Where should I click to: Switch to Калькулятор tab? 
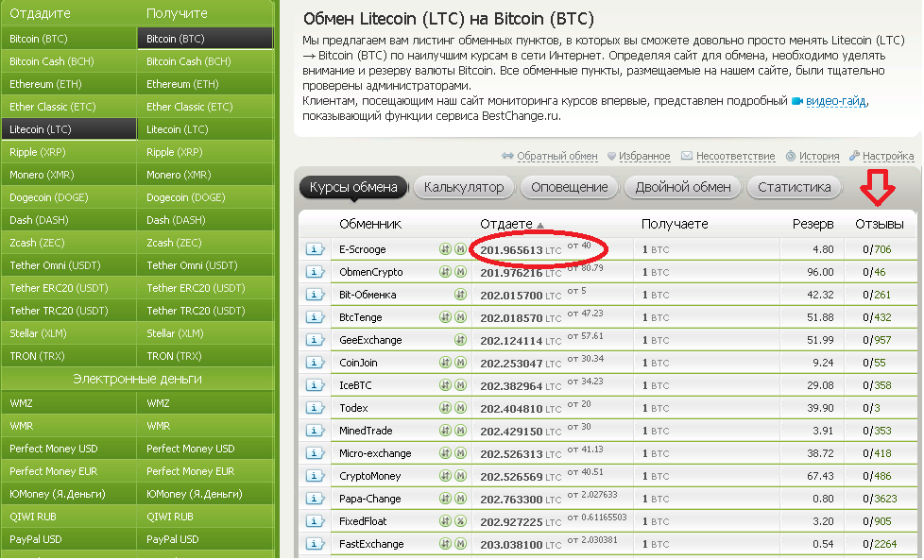pos(464,187)
